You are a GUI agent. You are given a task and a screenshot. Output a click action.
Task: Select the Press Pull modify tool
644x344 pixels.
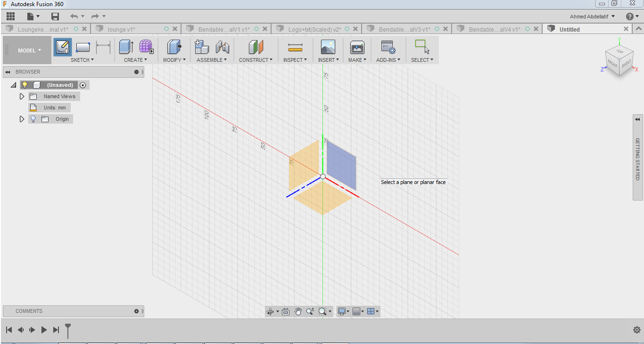(x=174, y=47)
